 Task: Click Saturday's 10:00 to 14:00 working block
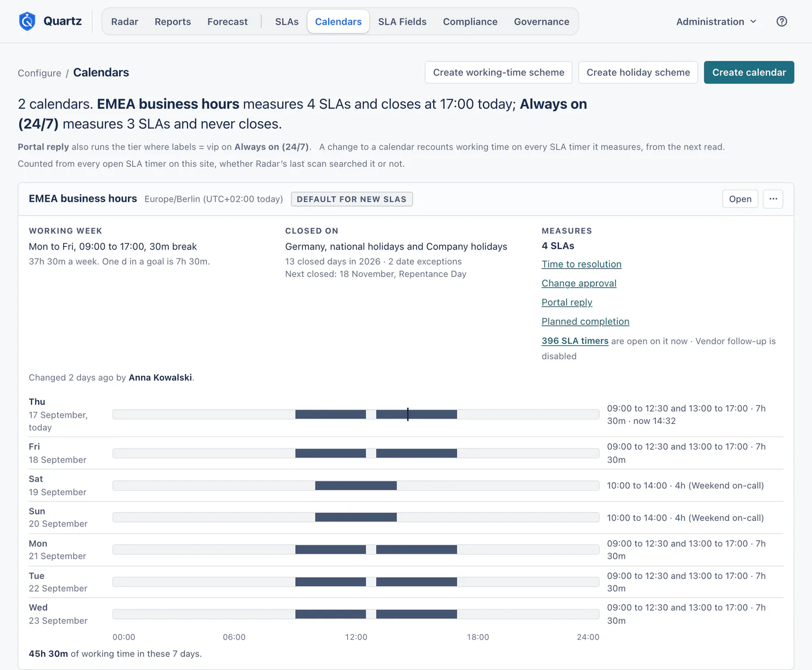(356, 486)
